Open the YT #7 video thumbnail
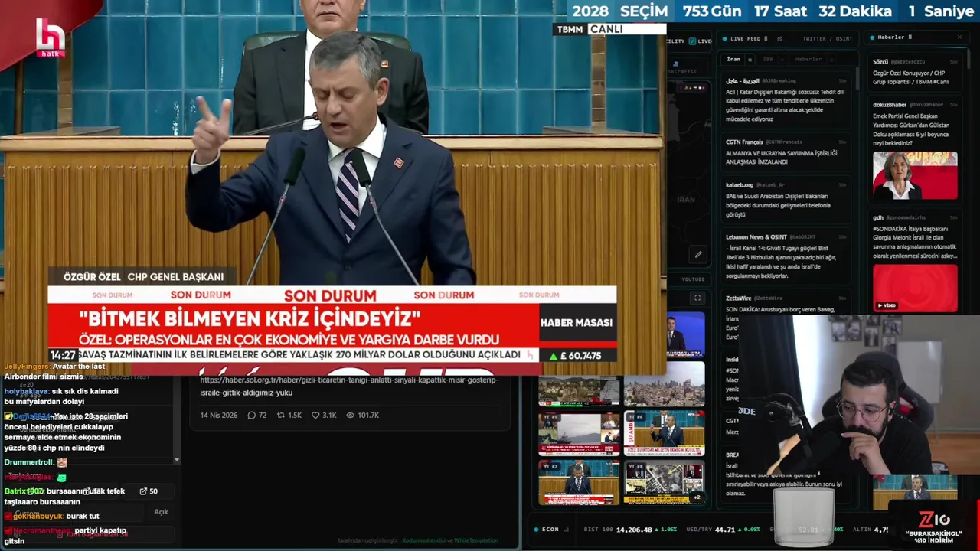 [579, 482]
